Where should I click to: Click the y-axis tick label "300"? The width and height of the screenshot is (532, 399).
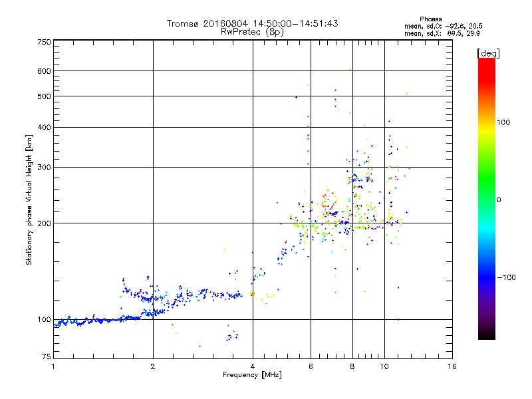pyautogui.click(x=44, y=168)
